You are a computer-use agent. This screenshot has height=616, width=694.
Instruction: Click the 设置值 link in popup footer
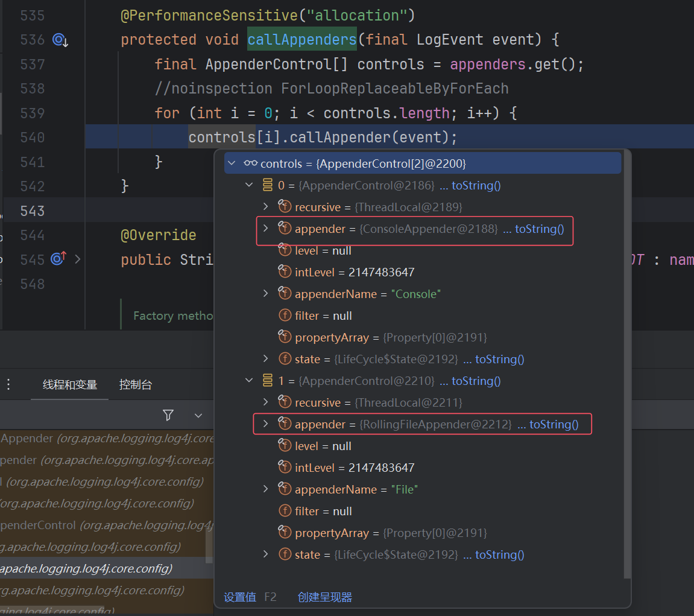click(x=240, y=597)
